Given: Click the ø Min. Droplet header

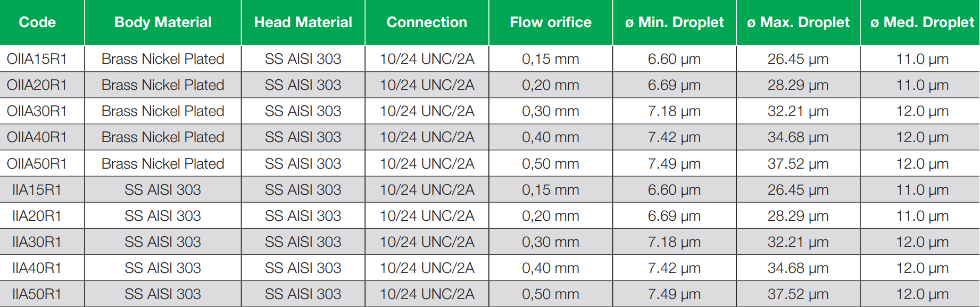Looking at the screenshot, I should (x=674, y=22).
